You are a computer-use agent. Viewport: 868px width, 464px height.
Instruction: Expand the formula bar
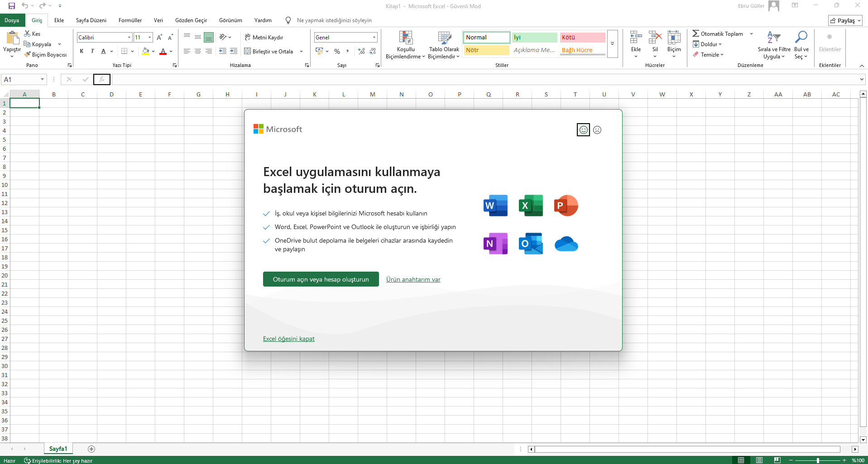tap(861, 79)
